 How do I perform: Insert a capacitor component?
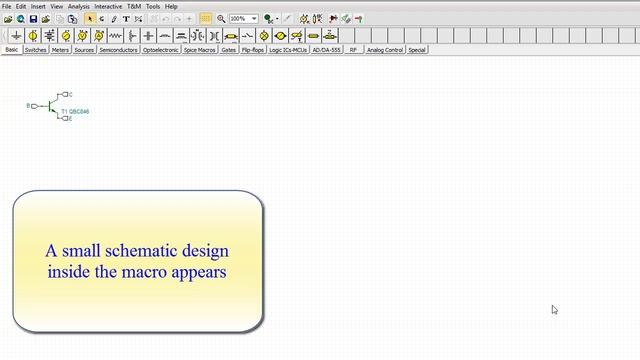click(x=149, y=36)
